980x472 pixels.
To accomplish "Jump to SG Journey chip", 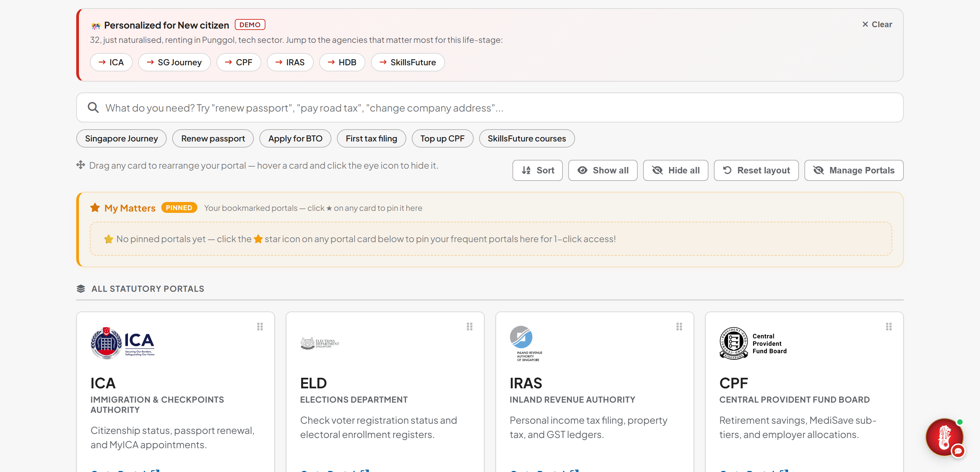I will point(174,62).
